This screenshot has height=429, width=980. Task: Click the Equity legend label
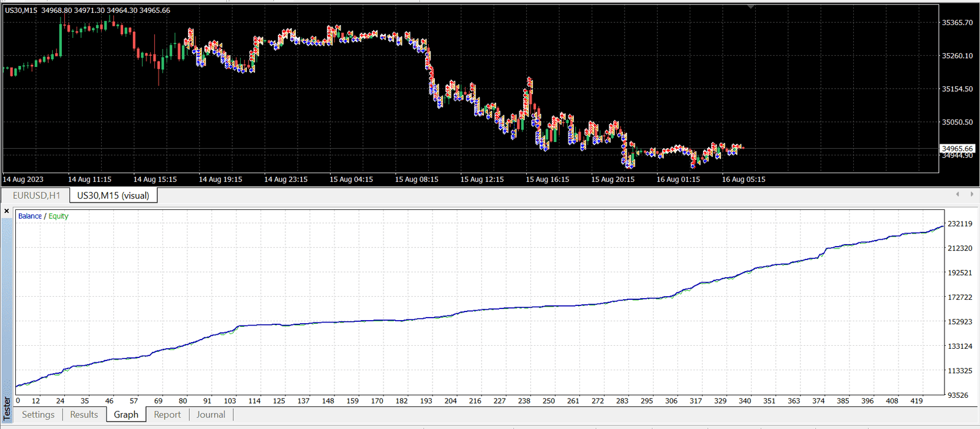(x=59, y=216)
